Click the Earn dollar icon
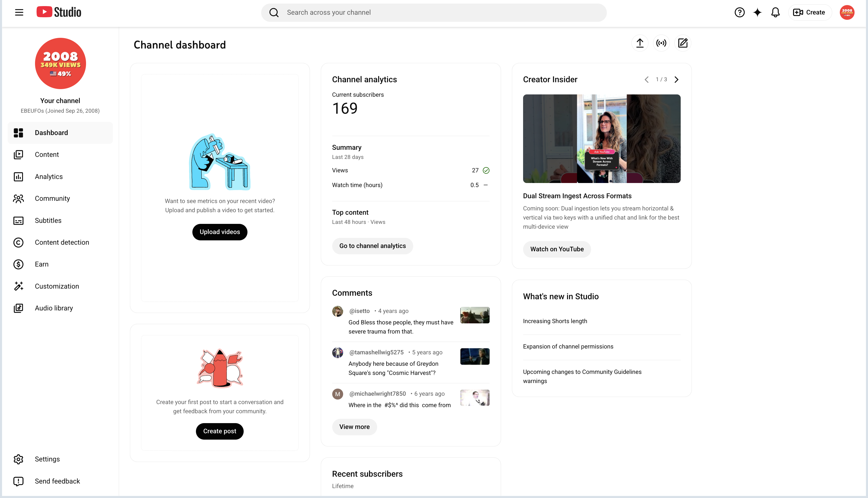Image resolution: width=868 pixels, height=498 pixels. coord(19,264)
